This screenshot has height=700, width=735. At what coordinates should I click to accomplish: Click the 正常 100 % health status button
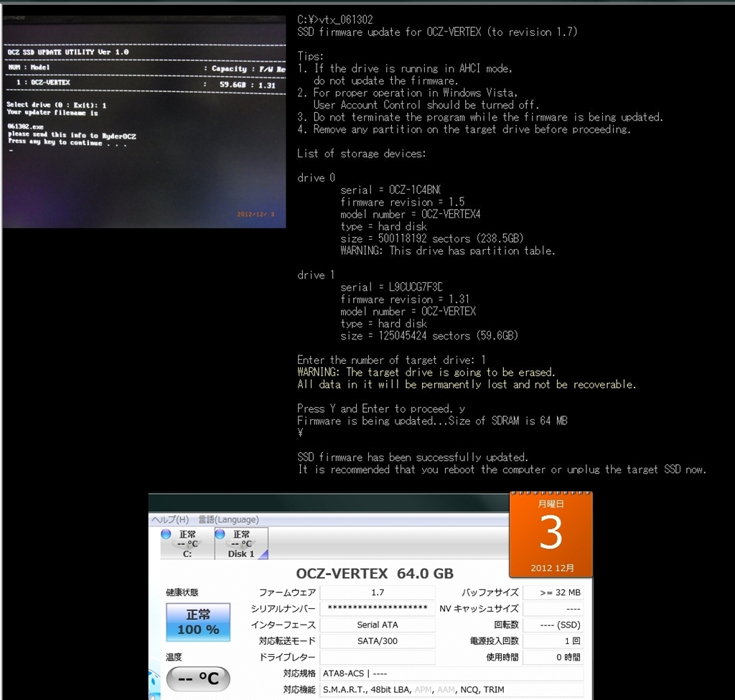[x=198, y=622]
